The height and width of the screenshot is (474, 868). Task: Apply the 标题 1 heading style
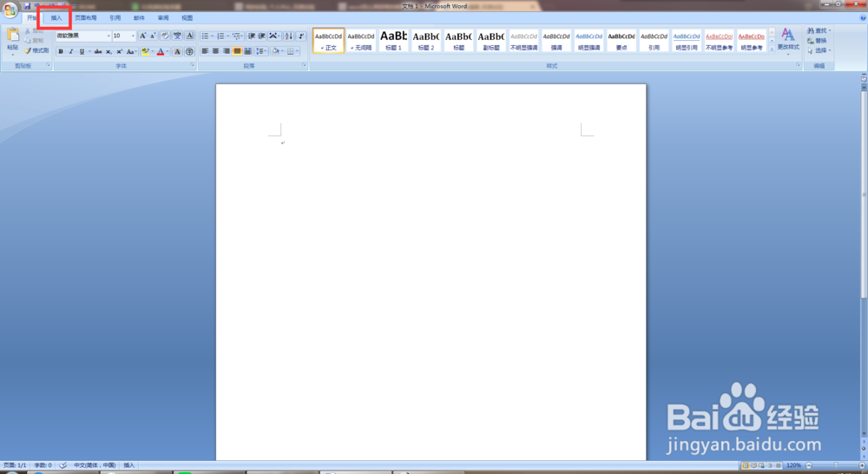[393, 41]
